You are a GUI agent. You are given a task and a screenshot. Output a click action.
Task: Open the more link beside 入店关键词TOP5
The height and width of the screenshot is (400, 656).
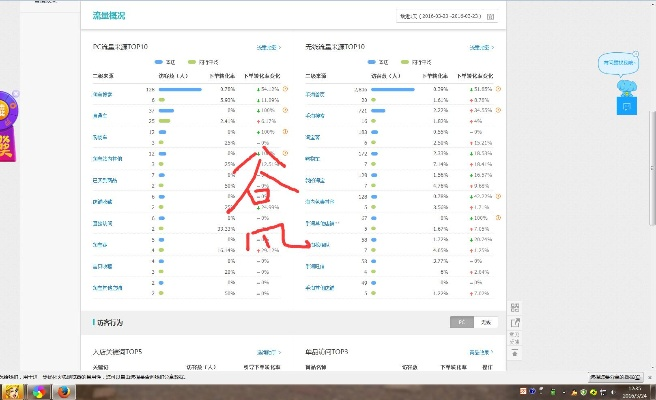268,352
